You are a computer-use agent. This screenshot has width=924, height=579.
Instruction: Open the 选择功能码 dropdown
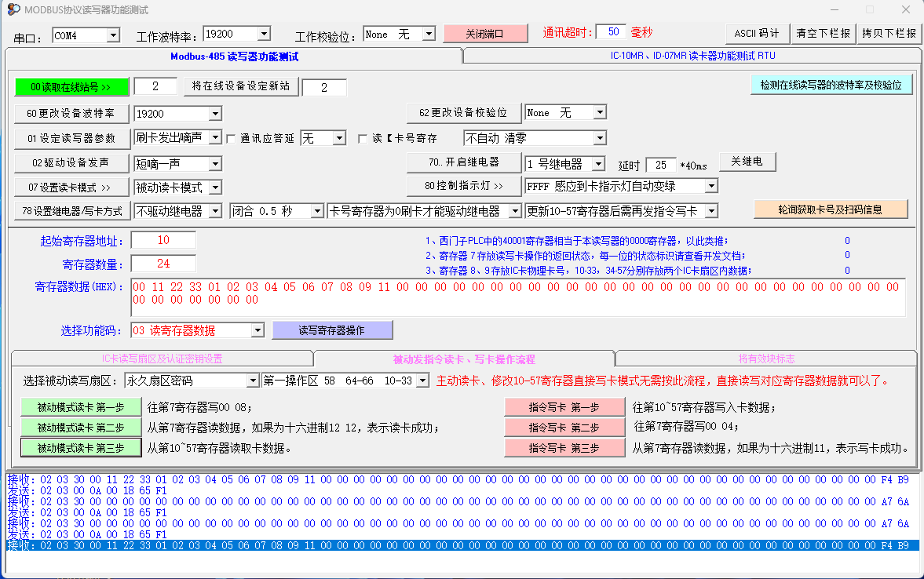(x=257, y=330)
